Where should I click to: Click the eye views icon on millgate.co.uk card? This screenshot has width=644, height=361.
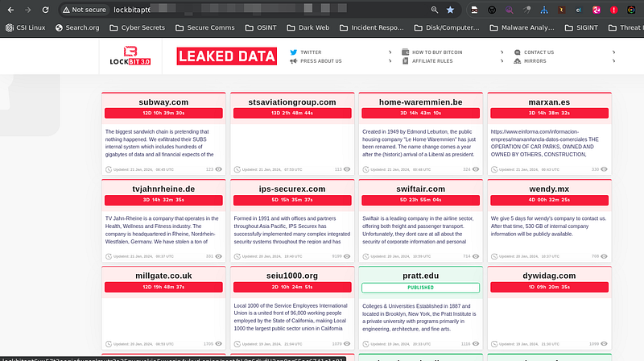coord(218,344)
